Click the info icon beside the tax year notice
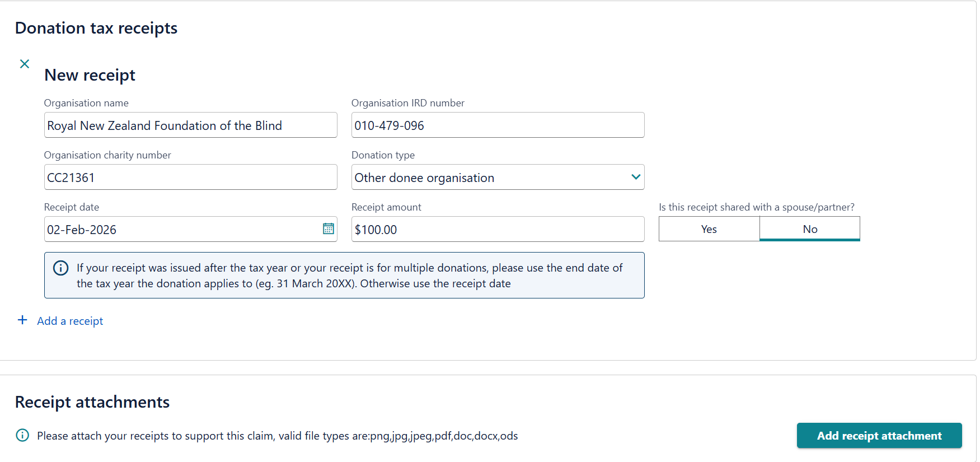980x462 pixels. click(60, 268)
